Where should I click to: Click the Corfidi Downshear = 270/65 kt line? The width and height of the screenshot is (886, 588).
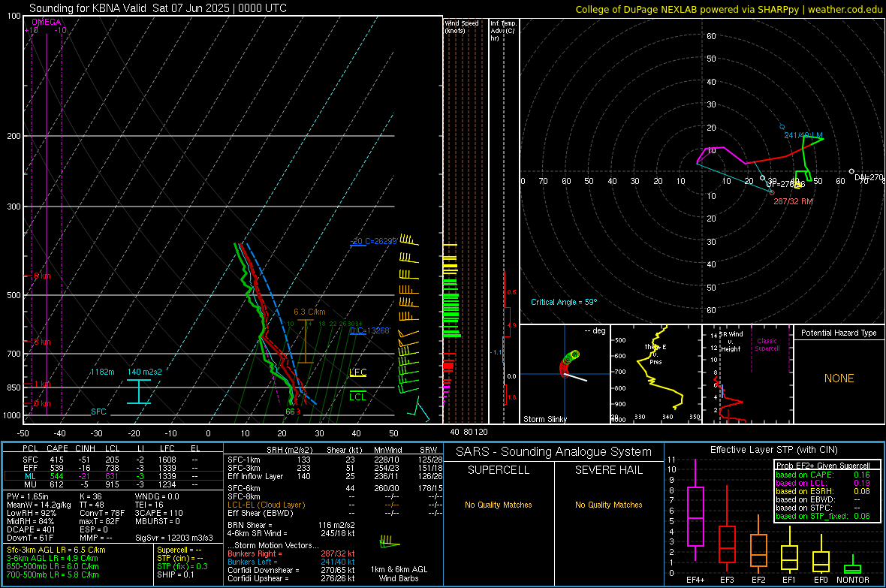(291, 570)
